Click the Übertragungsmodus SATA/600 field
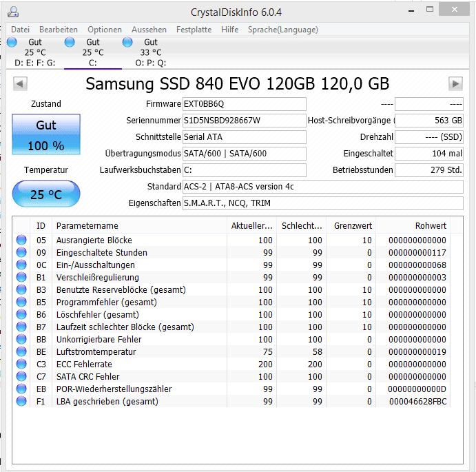The image size is (476, 472). tap(245, 154)
